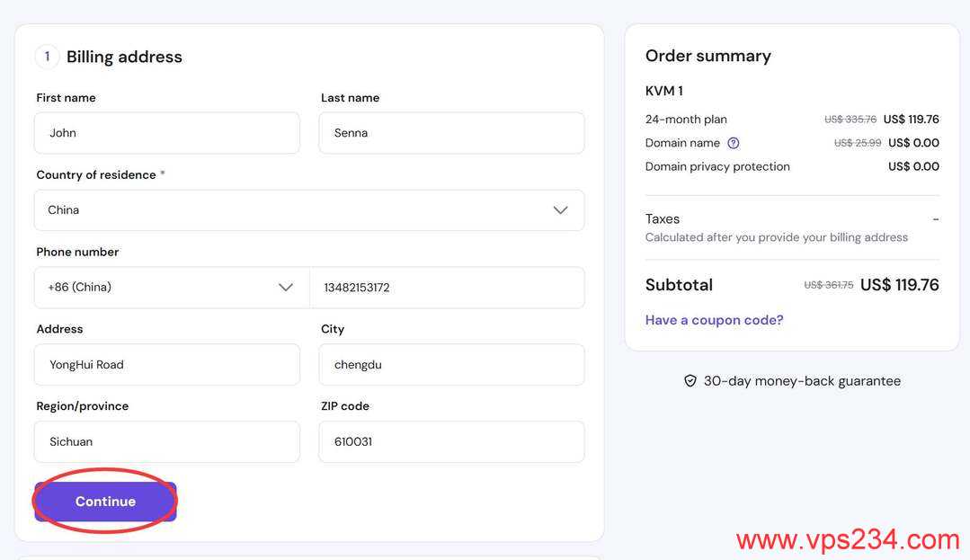Expand the Country of residence dropdown
Viewport: 970px width, 560px height.
tap(308, 210)
